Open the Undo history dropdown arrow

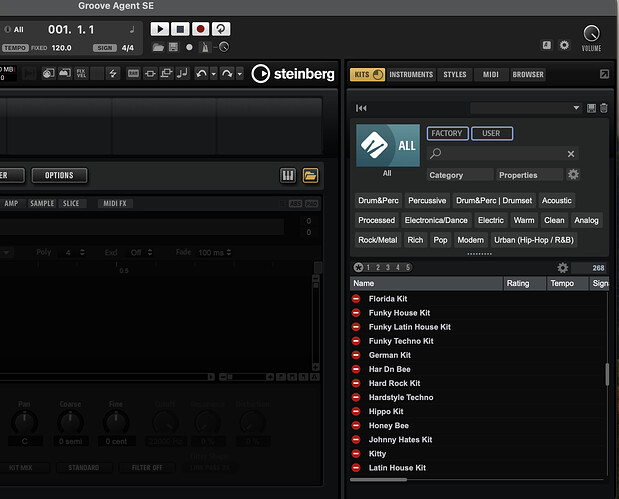(x=214, y=74)
